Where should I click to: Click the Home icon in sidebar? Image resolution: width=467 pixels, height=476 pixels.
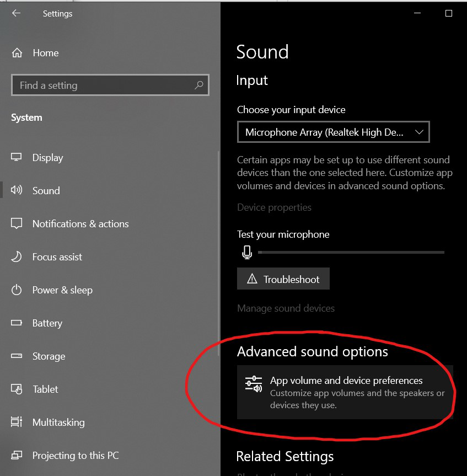point(17,53)
